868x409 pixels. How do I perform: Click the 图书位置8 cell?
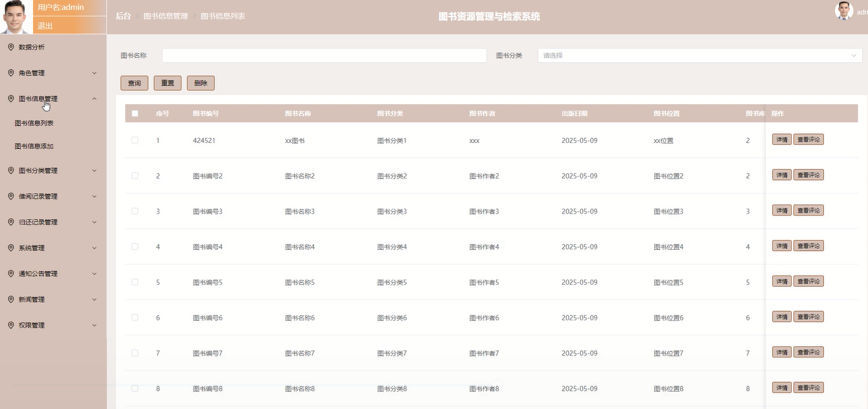click(x=668, y=389)
